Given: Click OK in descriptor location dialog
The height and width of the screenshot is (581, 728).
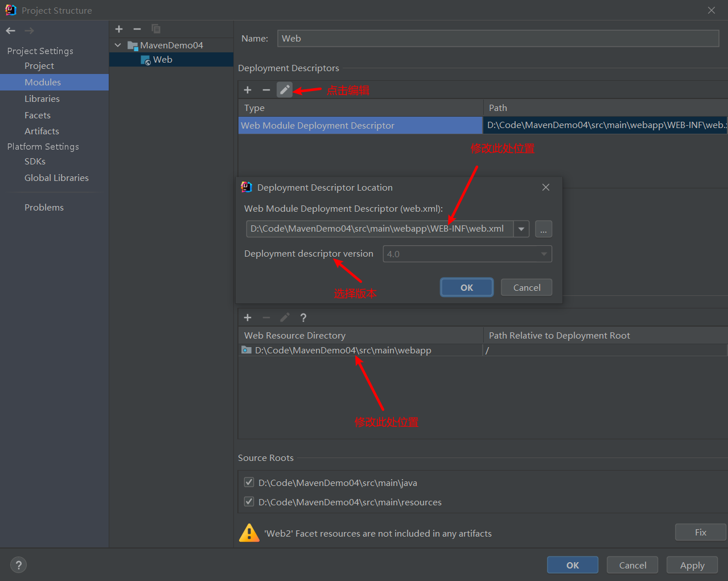Looking at the screenshot, I should [x=467, y=287].
